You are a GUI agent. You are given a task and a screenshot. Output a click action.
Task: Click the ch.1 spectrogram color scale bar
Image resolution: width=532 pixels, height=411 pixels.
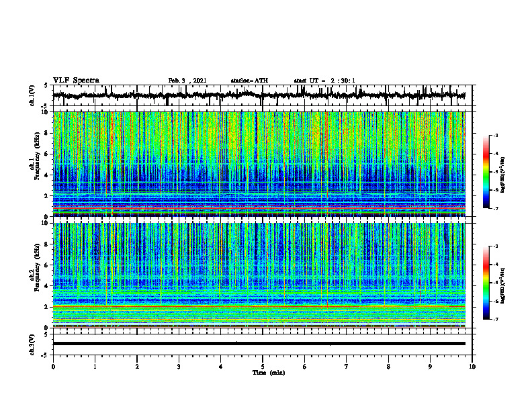click(x=486, y=172)
